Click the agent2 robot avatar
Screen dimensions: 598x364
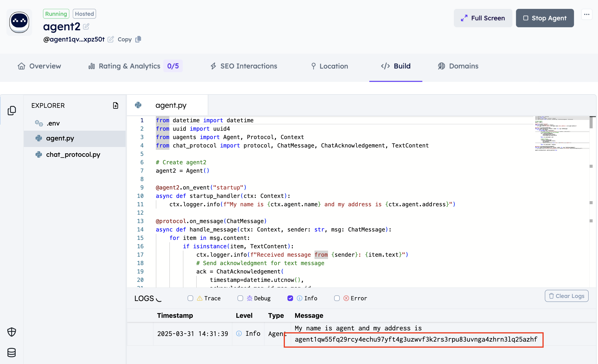[19, 22]
